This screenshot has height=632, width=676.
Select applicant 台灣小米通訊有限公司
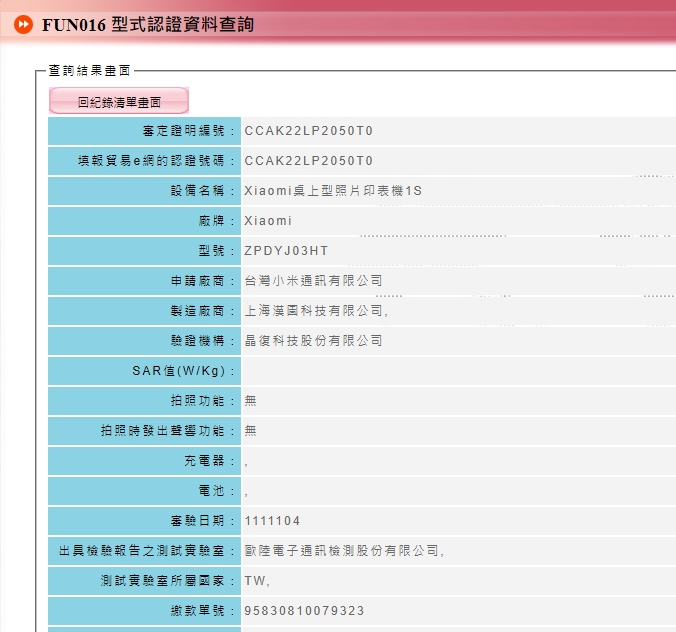point(313,281)
